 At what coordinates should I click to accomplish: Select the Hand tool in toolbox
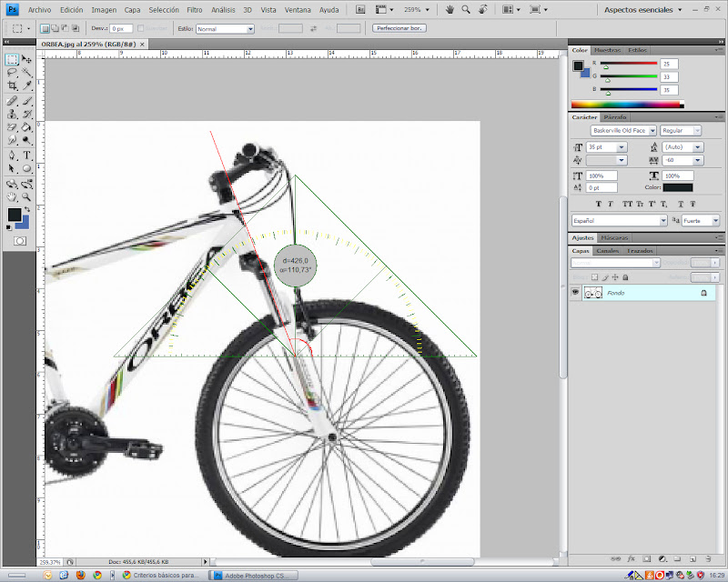pyautogui.click(x=13, y=196)
